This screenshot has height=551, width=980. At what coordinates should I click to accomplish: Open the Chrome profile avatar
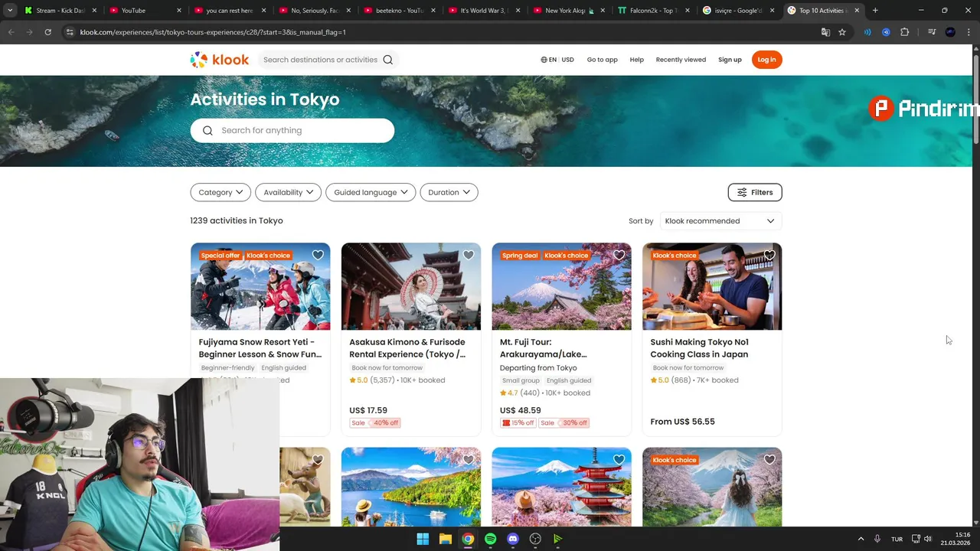[950, 32]
